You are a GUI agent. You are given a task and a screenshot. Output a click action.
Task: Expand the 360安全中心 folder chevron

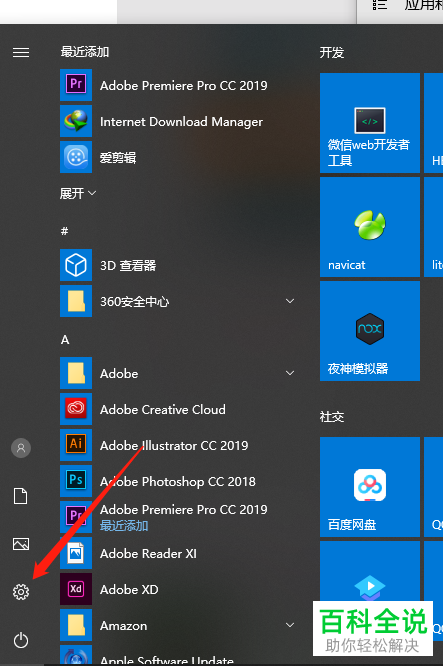click(290, 301)
